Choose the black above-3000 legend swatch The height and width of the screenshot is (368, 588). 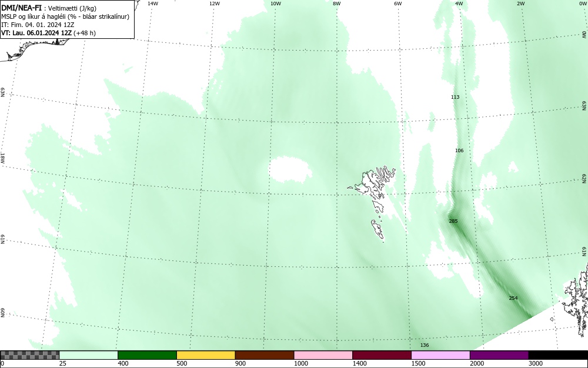coord(558,355)
